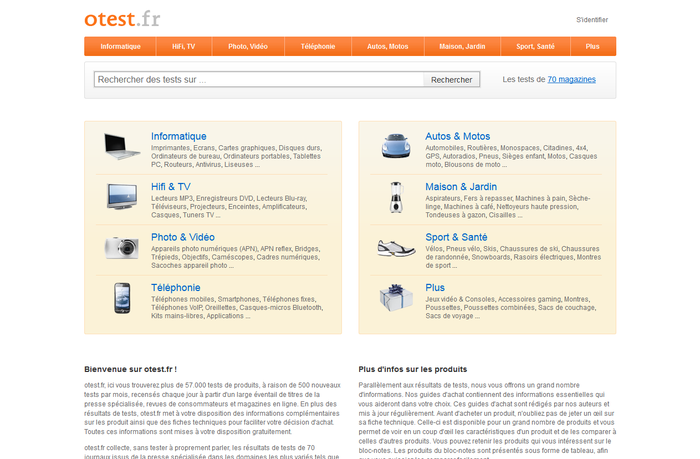The image size is (700, 459).
Task: Go to Téléphonie in the navigation bar
Action: (318, 46)
